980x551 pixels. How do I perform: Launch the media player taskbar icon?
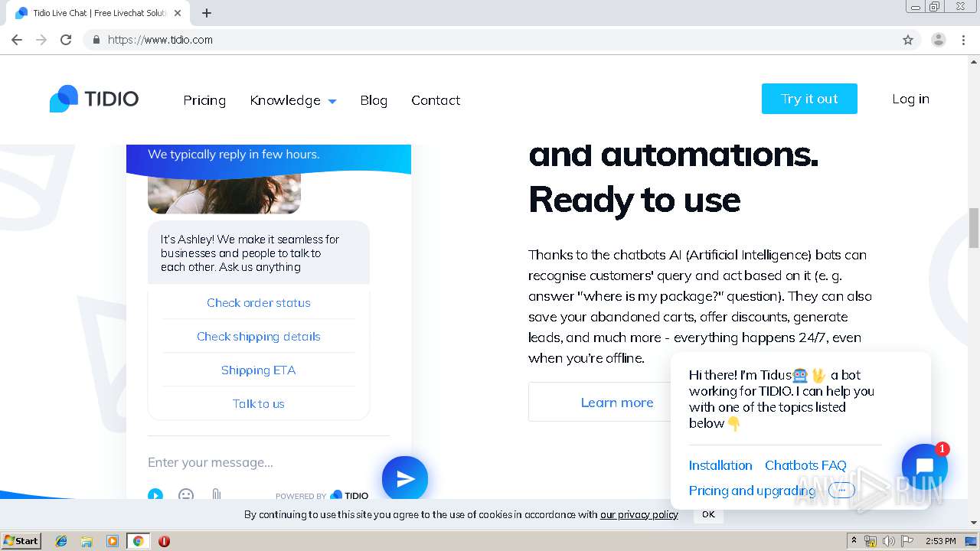coord(113,541)
